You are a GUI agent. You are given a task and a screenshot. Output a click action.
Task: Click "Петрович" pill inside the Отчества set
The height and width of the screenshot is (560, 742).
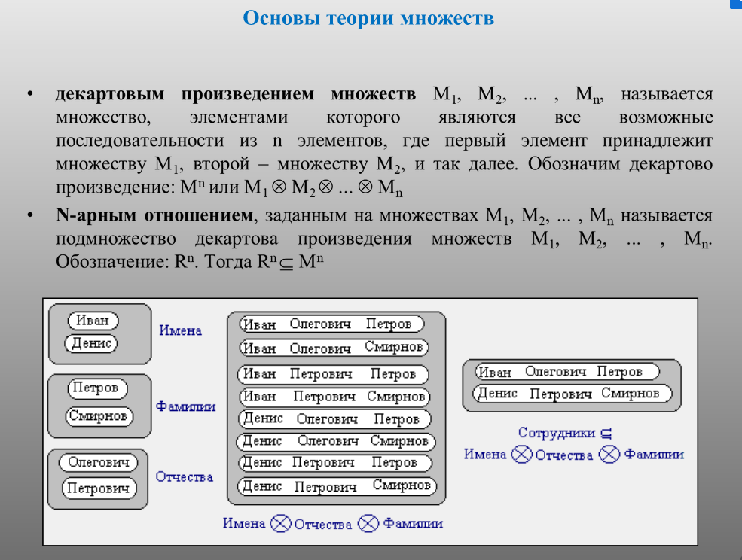pyautogui.click(x=99, y=488)
